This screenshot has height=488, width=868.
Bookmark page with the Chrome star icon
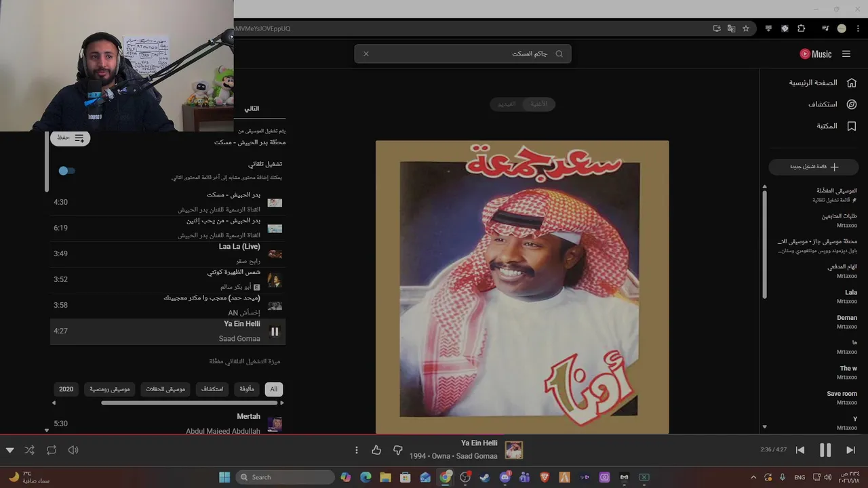[x=746, y=28]
